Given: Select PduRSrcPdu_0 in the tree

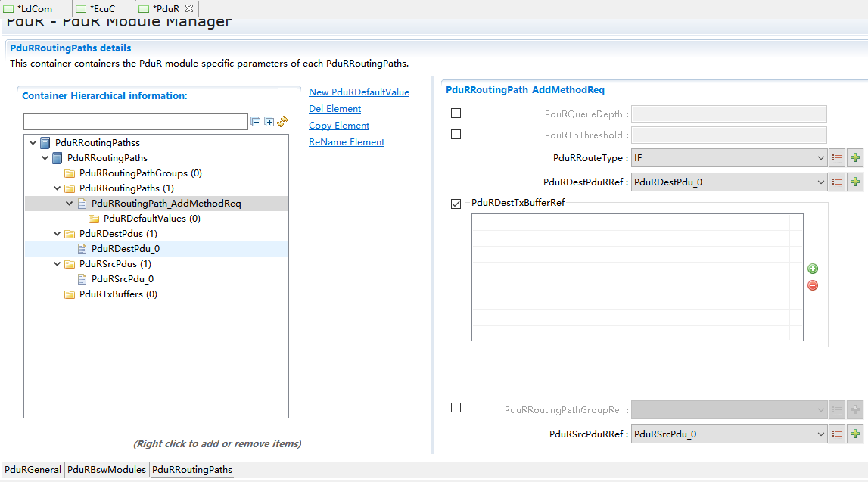Looking at the screenshot, I should click(122, 279).
